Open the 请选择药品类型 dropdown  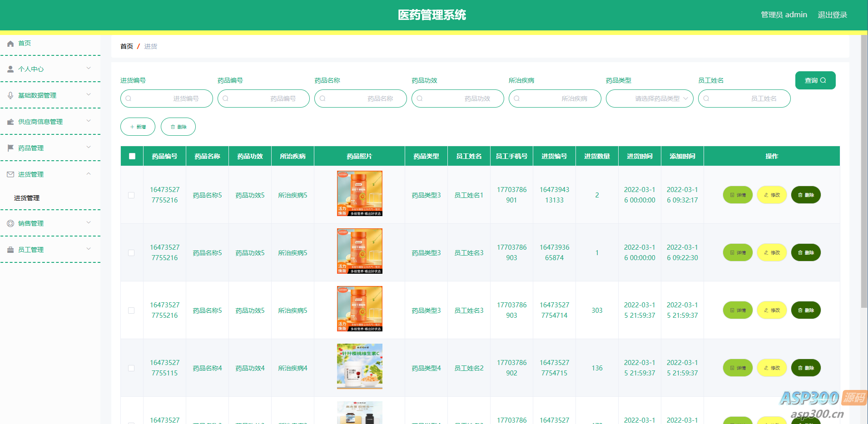point(649,99)
